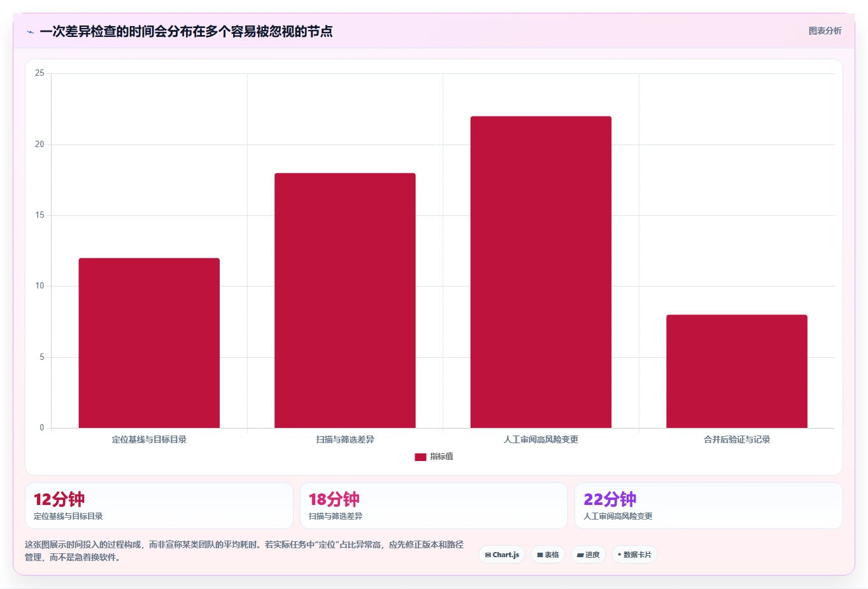Click the 进度 tag
868x589 pixels.
point(588,555)
